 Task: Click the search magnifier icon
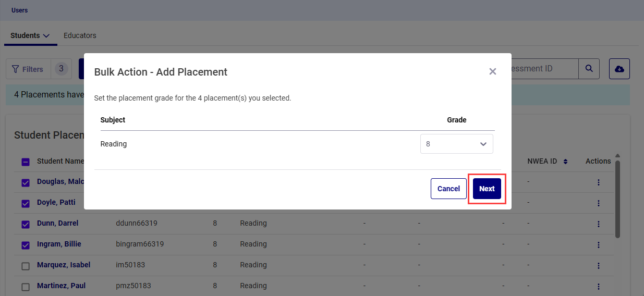(x=589, y=69)
